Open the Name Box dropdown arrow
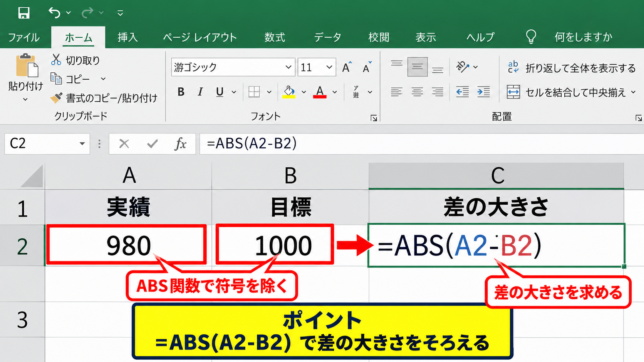This screenshot has height=362, width=644. point(82,144)
